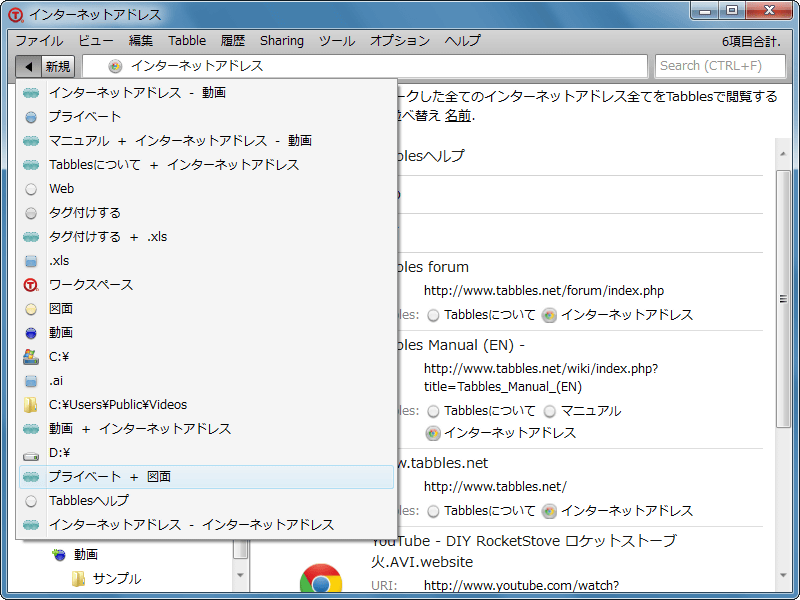Open the ヘルプ menu
The width and height of the screenshot is (800, 600).
462,41
